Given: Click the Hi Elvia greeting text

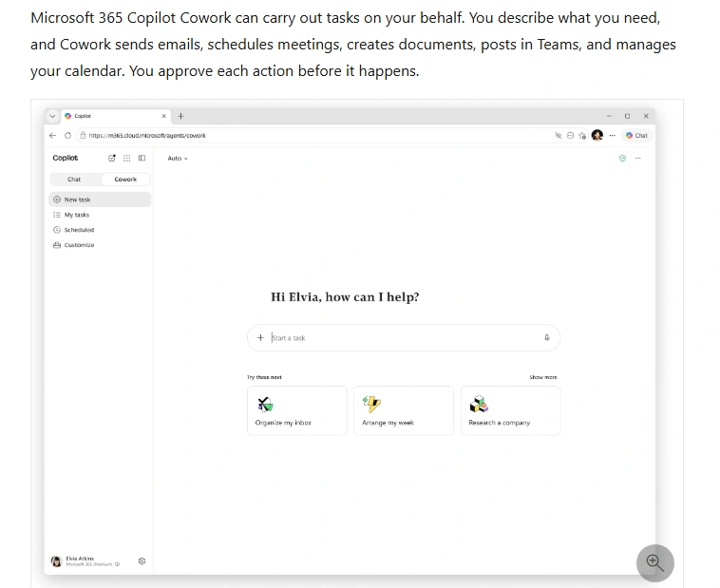Looking at the screenshot, I should pyautogui.click(x=345, y=297).
